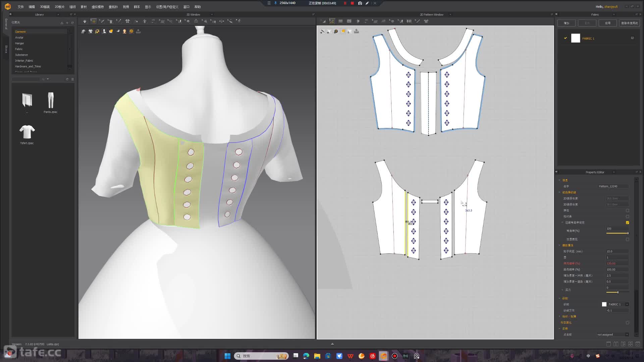Click the export tray icon in 3D view
This screenshot has width=644, height=362.
138,31
